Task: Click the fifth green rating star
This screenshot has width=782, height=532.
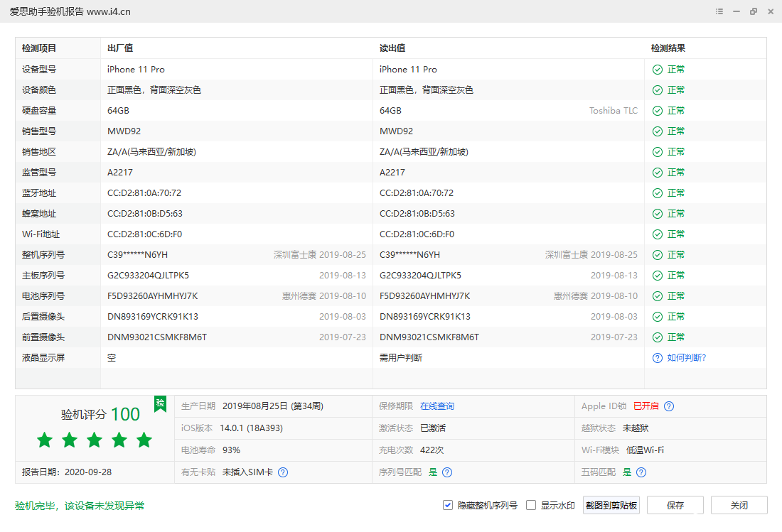Action: coord(144,440)
